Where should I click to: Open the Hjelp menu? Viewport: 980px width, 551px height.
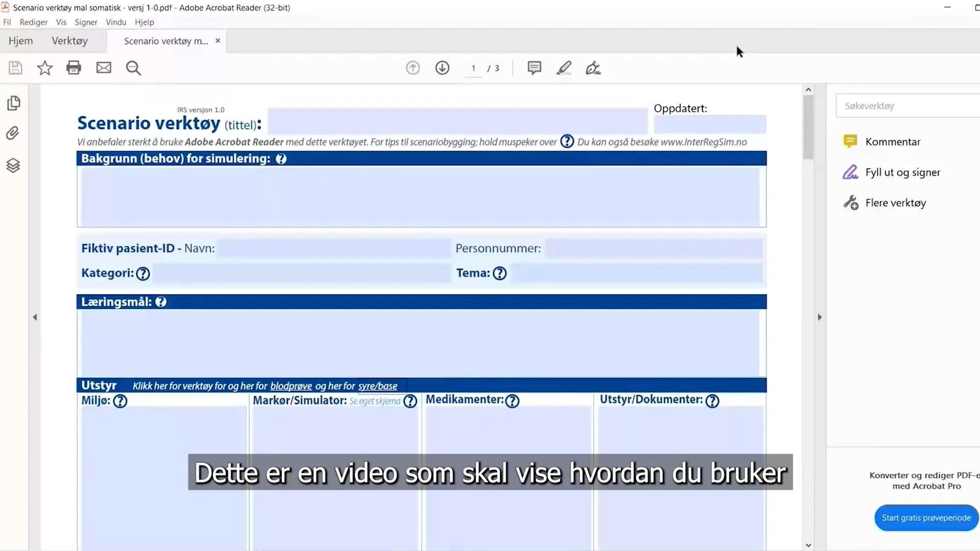[x=144, y=22]
